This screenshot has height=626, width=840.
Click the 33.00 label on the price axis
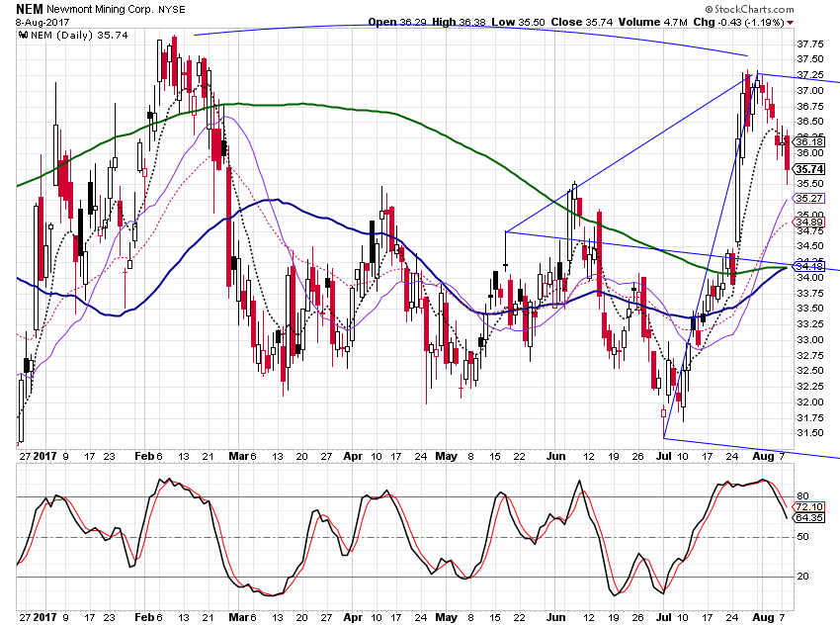810,340
